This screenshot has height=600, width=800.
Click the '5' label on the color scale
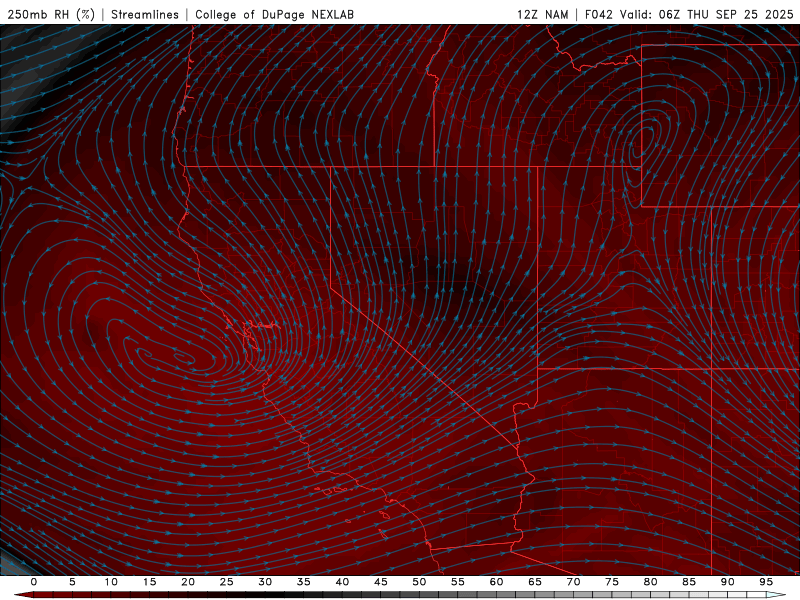click(72, 582)
